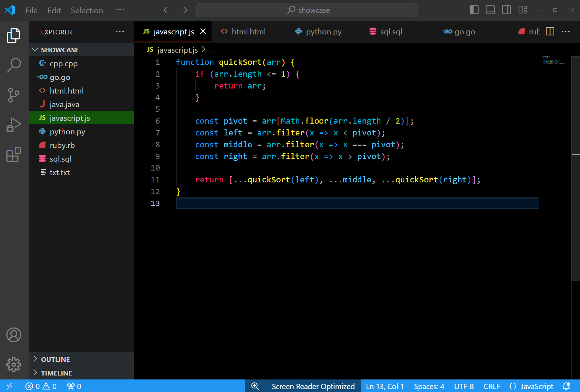The height and width of the screenshot is (392, 580).
Task: Expand the OUTLINE section
Action: pyautogui.click(x=81, y=359)
